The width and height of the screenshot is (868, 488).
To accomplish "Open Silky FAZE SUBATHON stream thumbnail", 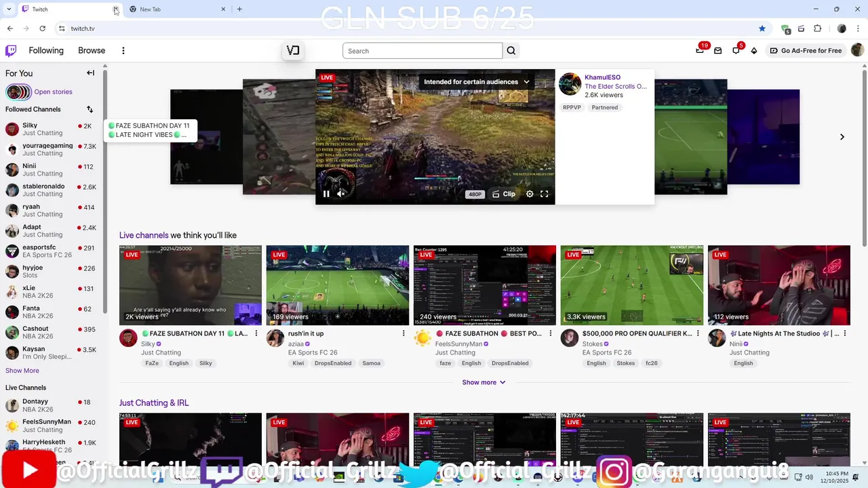I will pos(191,285).
